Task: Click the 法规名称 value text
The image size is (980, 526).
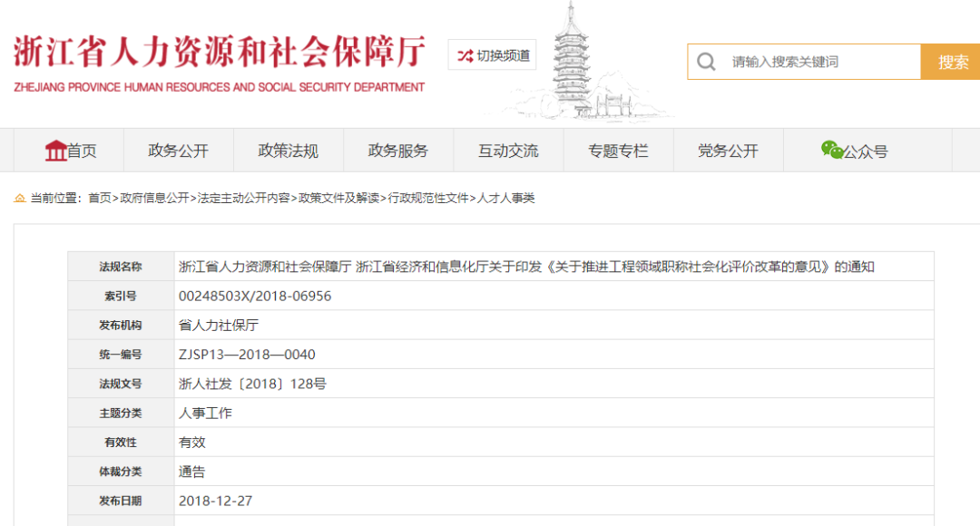Action: pos(526,267)
